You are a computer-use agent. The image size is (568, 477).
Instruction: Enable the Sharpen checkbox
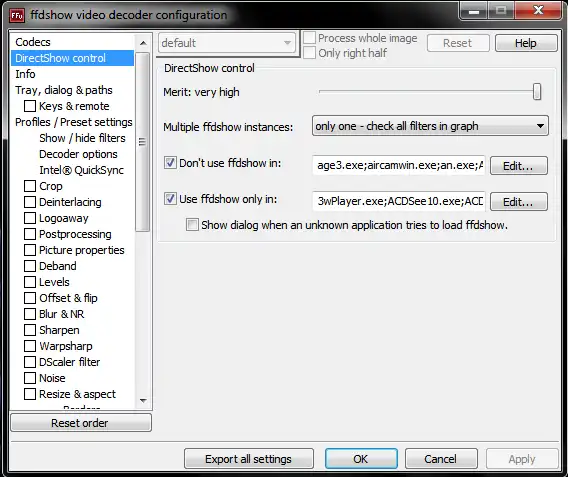point(30,330)
